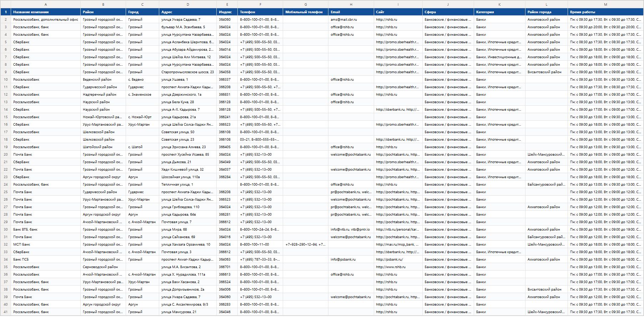Click the 'Категория' header cell
644x322 pixels.
pyautogui.click(x=499, y=12)
